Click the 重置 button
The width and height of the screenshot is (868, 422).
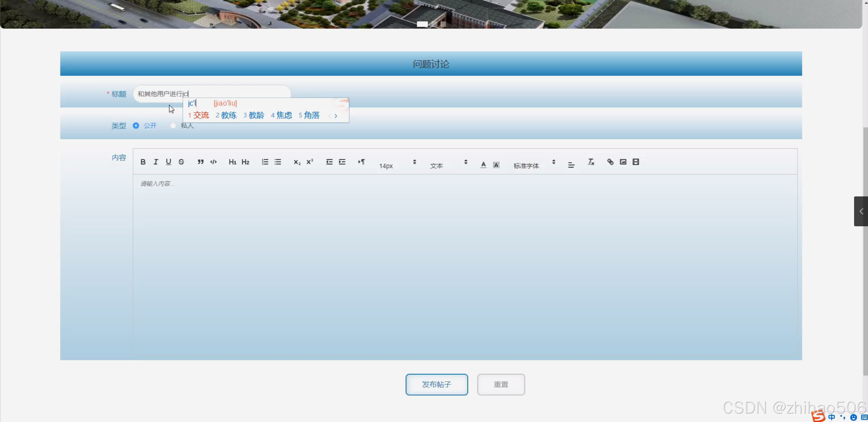pos(501,384)
